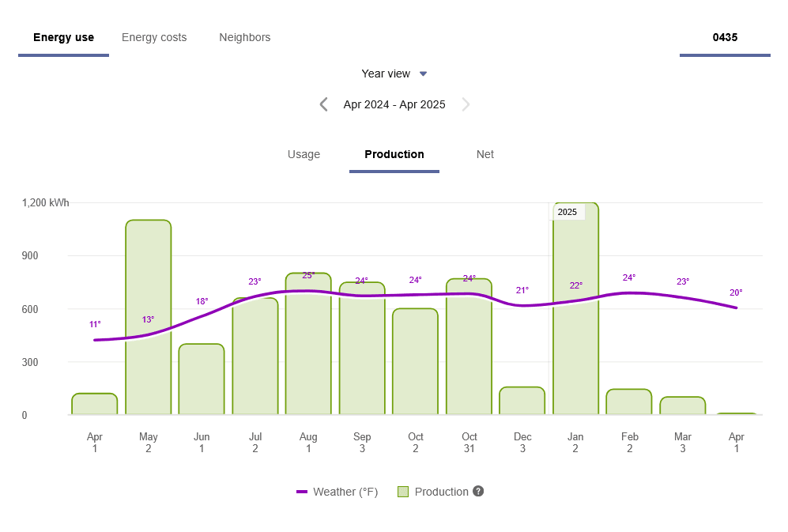Click the Energy use tab
The width and height of the screenshot is (788, 532).
(63, 37)
